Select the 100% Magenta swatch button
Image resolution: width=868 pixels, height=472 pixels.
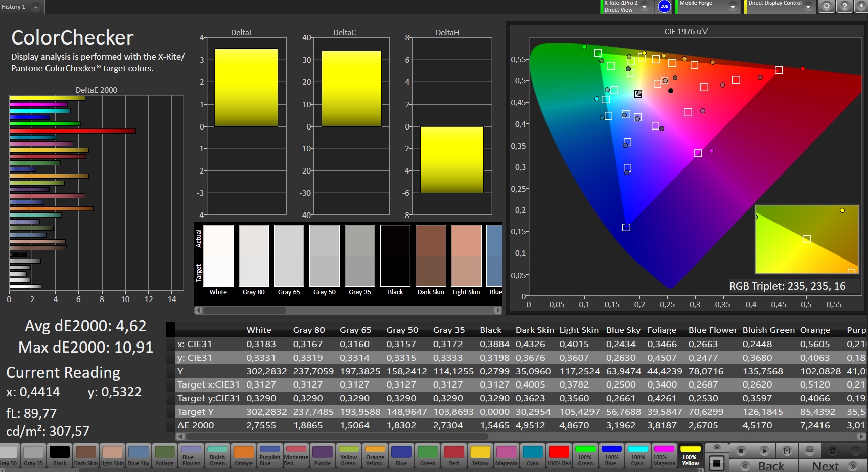coord(664,455)
